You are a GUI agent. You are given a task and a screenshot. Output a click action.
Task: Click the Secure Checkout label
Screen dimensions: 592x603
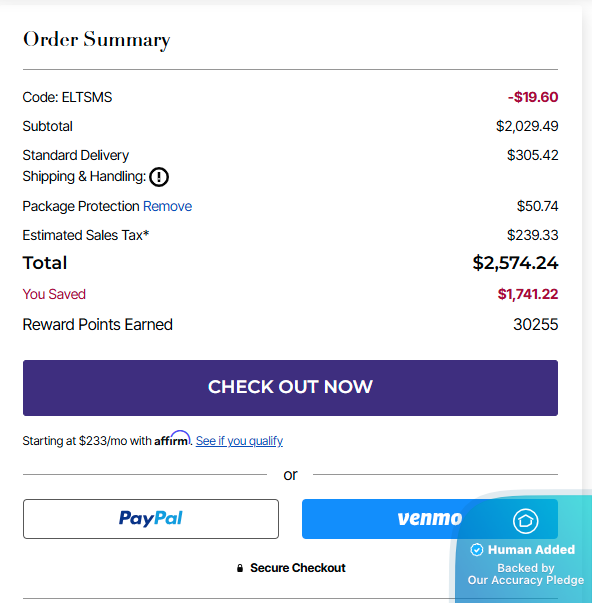tap(298, 568)
